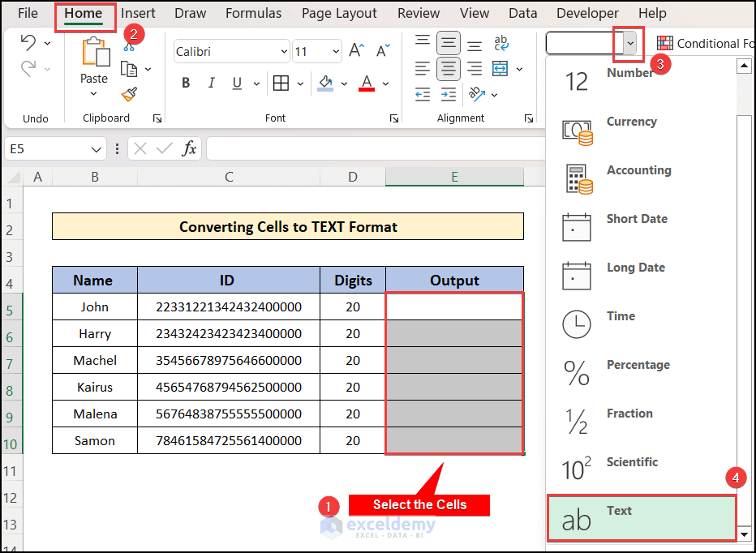Open the Number Format dropdown arrow
The width and height of the screenshot is (756, 553).
tap(630, 44)
